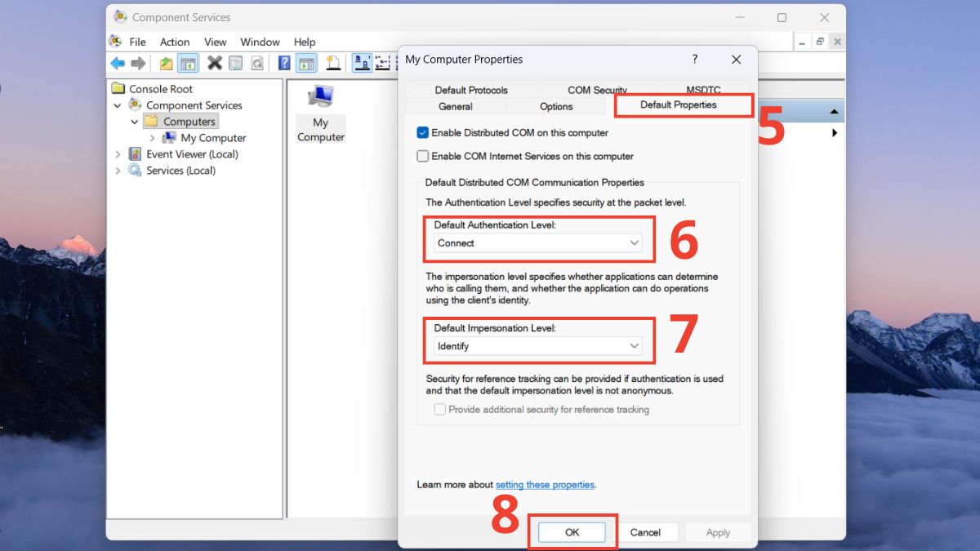This screenshot has height=551, width=980.
Task: Toggle the Show/Hide Console Tree icon
Action: tap(188, 64)
